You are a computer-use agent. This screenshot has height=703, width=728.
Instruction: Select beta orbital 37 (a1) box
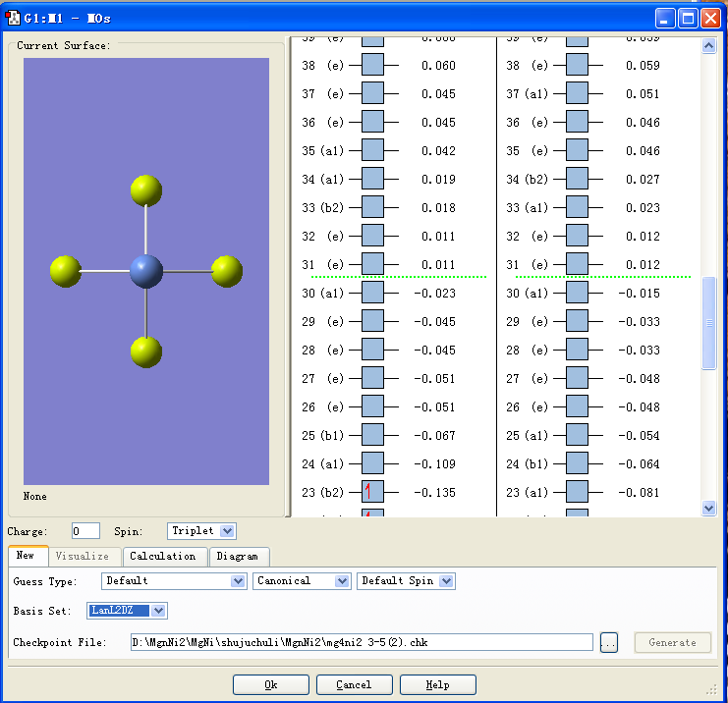click(x=577, y=93)
